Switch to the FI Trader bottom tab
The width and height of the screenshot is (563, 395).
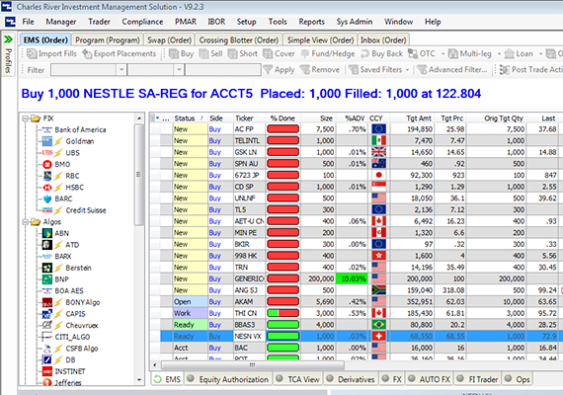pyautogui.click(x=477, y=379)
